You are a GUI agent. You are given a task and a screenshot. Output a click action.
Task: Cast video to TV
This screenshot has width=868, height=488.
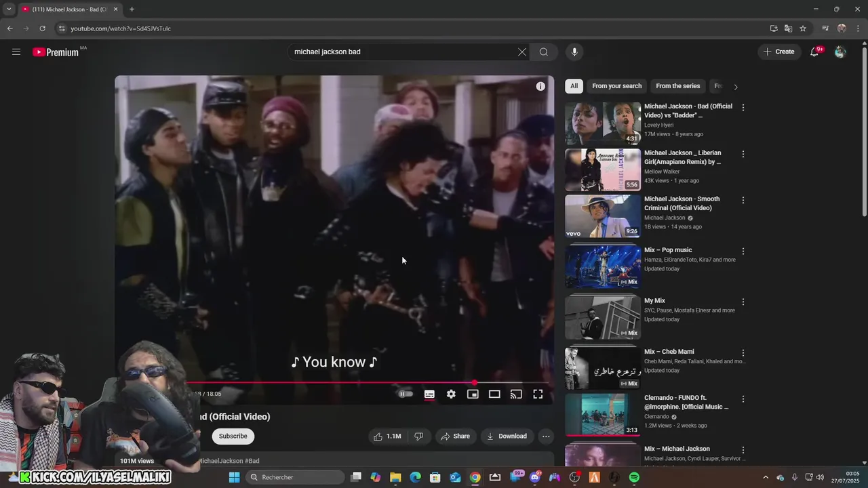point(516,394)
